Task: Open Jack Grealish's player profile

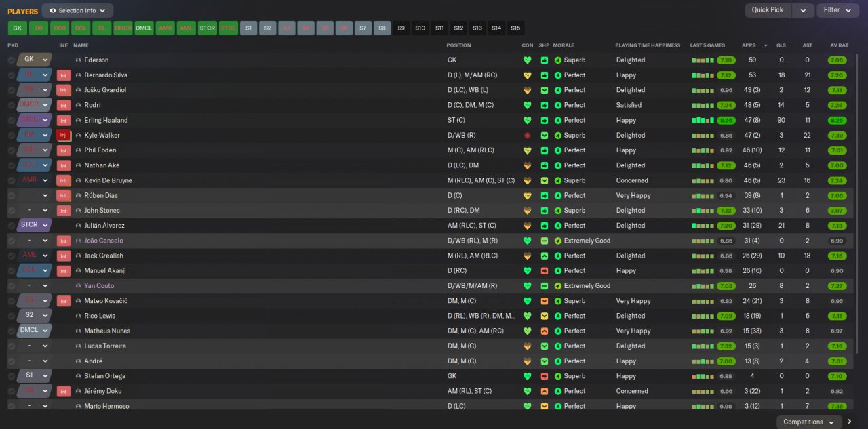Action: click(x=105, y=256)
